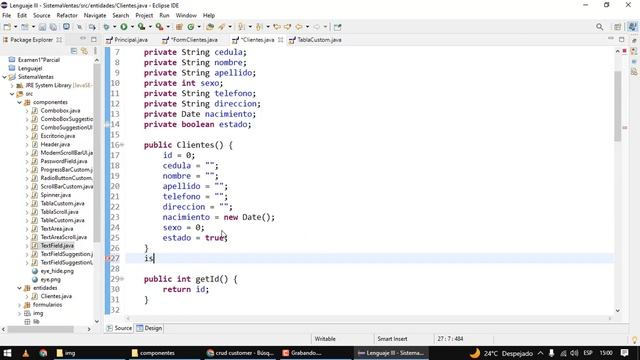Click the Save toolbar icon
The height and width of the screenshot is (360, 640).
[42, 27]
